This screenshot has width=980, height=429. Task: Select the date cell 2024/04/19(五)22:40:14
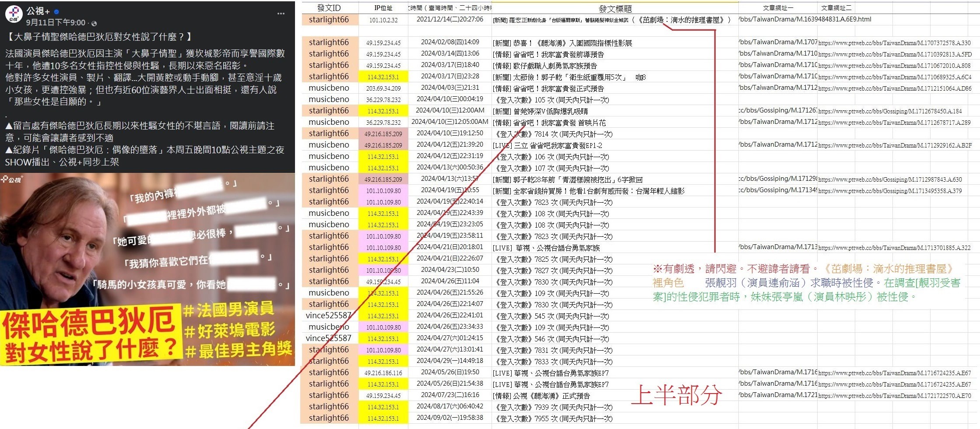click(450, 201)
